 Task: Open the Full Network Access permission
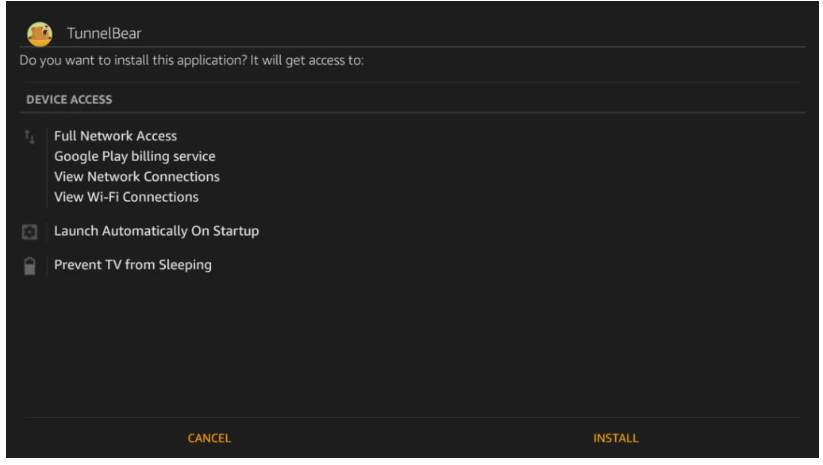click(x=115, y=136)
